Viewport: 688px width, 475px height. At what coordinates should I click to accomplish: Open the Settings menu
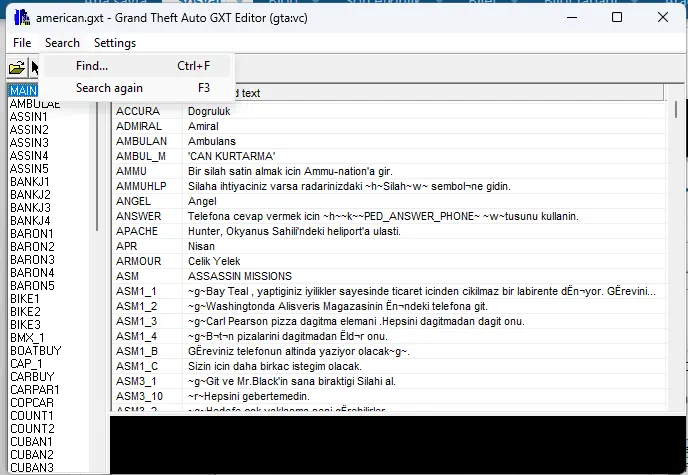pyautogui.click(x=115, y=43)
